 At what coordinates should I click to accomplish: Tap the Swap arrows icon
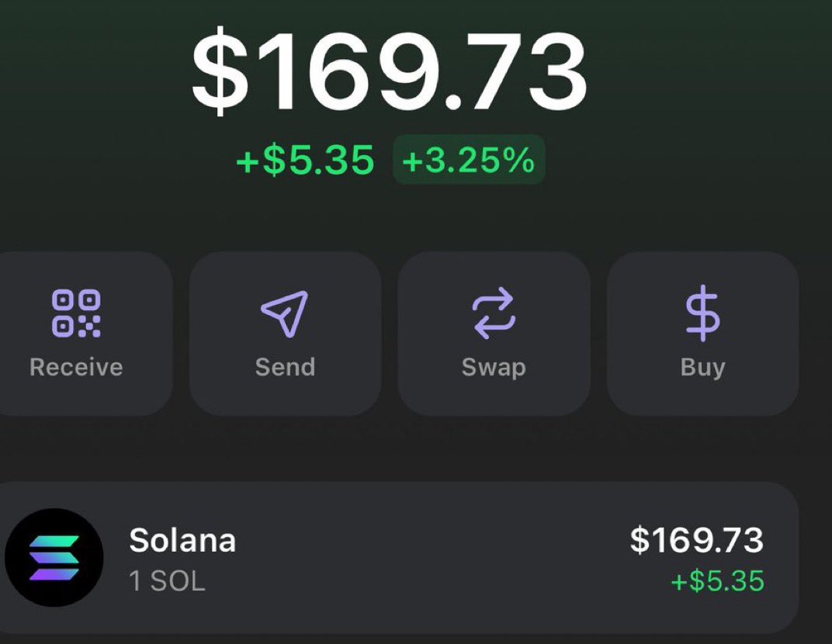[x=494, y=313]
